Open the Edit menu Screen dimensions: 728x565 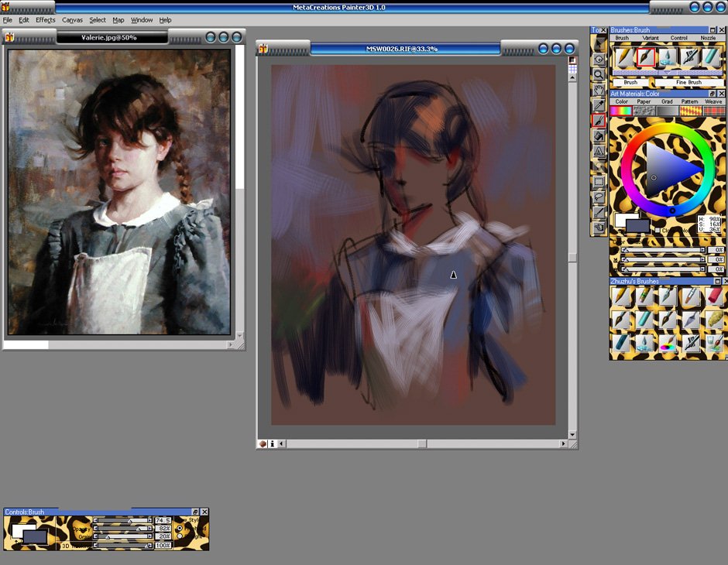pos(24,20)
